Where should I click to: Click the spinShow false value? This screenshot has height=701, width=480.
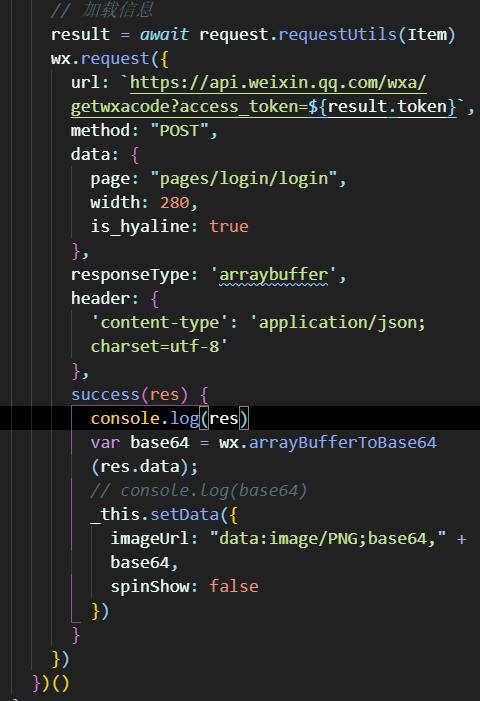[234, 587]
